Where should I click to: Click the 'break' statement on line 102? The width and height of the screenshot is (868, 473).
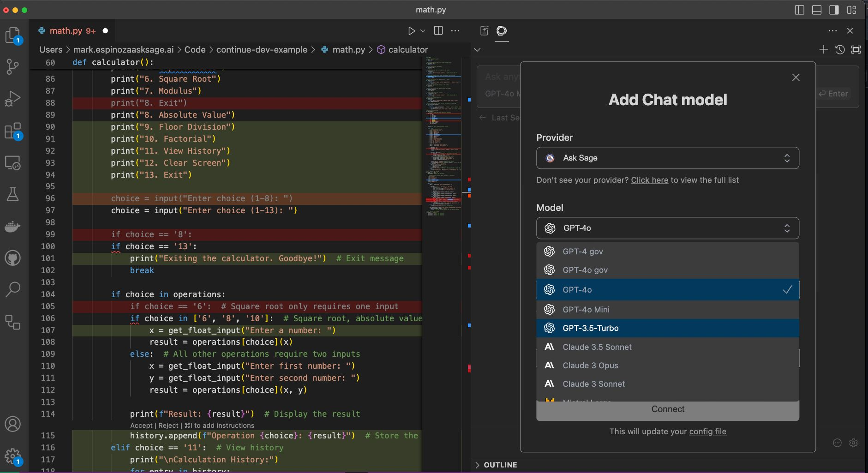[142, 270]
